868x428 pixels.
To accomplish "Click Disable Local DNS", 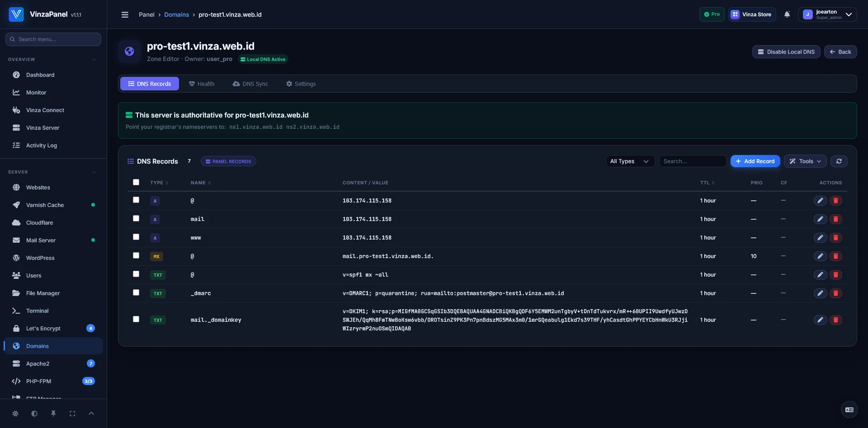I will point(786,52).
